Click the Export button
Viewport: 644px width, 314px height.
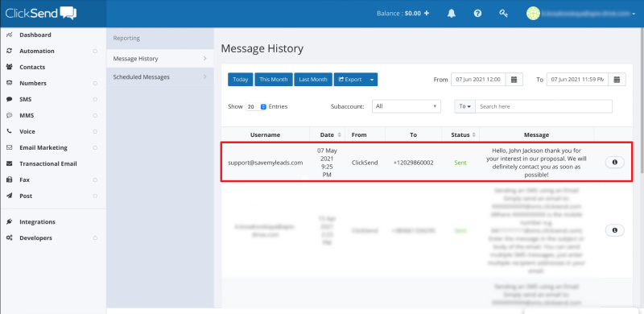pos(350,80)
